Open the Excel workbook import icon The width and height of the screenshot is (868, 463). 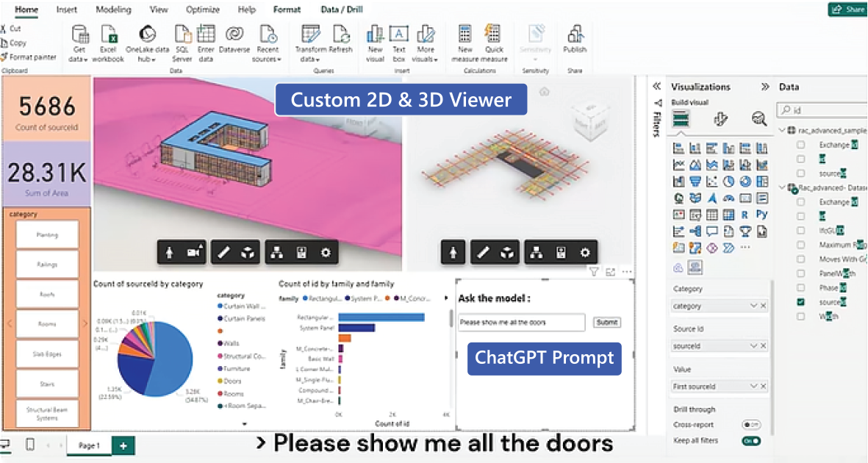click(109, 35)
